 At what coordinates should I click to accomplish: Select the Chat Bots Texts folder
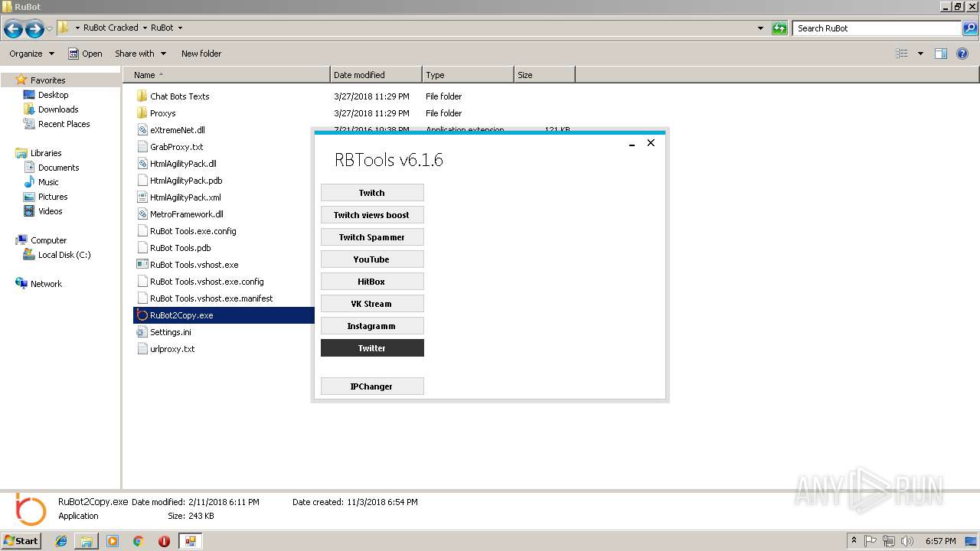pyautogui.click(x=179, y=96)
